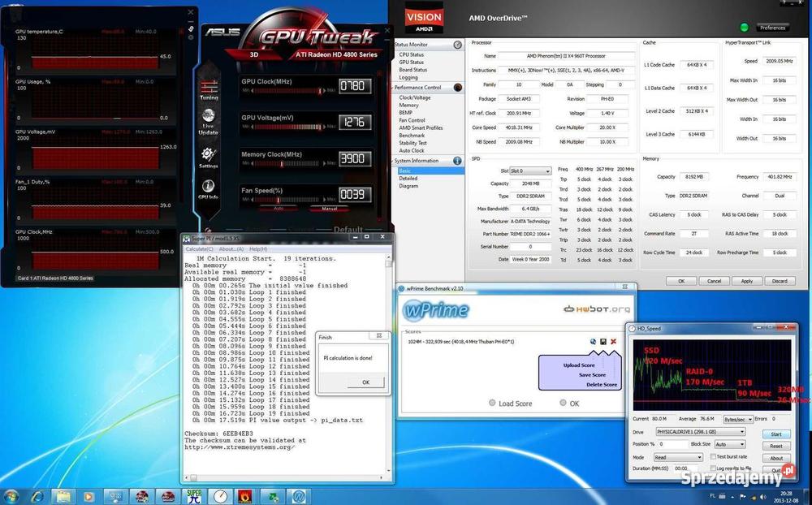Viewport: 812px width, 505px height.
Task: Click GPU Clock decrease arrow near Min
Action: click(x=253, y=91)
